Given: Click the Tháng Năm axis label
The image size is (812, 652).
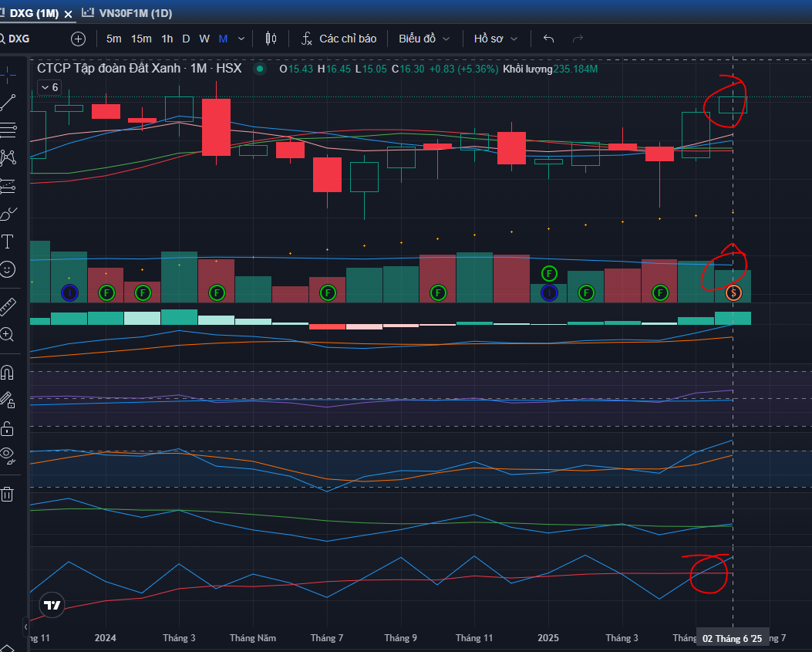Looking at the screenshot, I should (x=253, y=638).
